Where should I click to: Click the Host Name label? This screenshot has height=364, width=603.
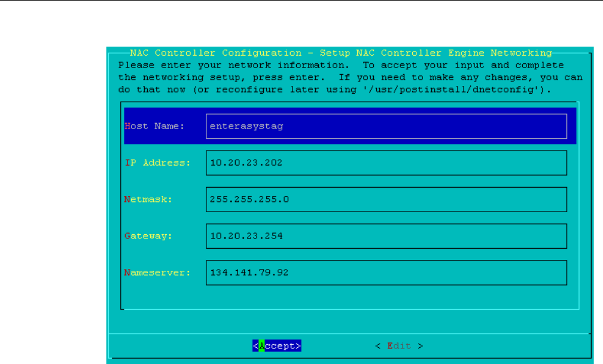pos(154,126)
